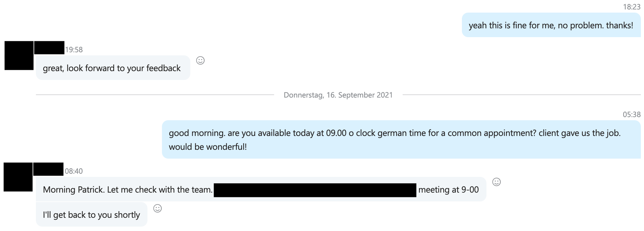Screen dimensions: 644x231
Task: Click the "good morning. are you available" message
Action: click(x=394, y=133)
